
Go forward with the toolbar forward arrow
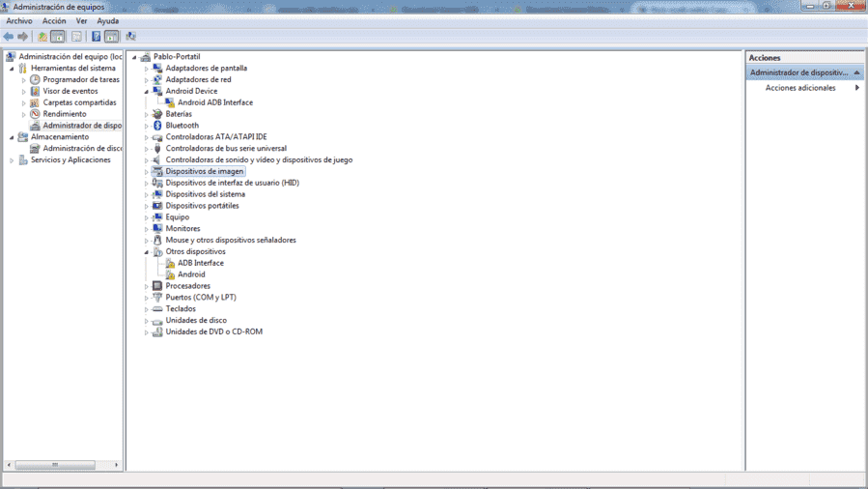click(23, 37)
